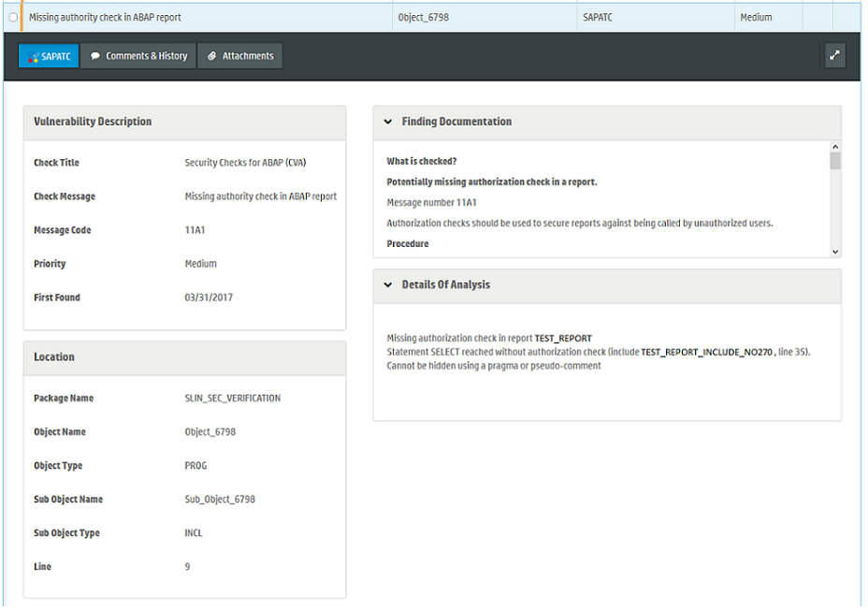The width and height of the screenshot is (868, 611).
Task: Open the Comments & History tab label
Action: pyautogui.click(x=146, y=56)
